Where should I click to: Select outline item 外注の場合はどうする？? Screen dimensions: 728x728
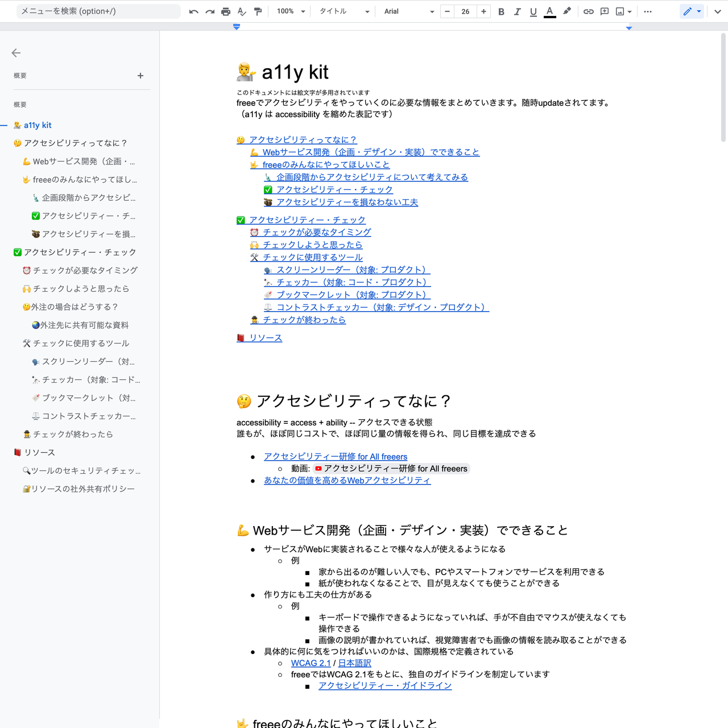pos(70,307)
